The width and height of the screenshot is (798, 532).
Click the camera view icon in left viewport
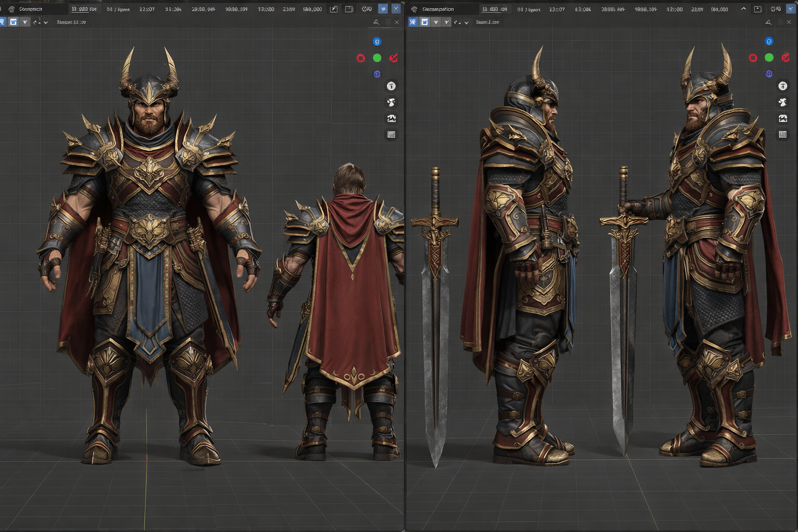[x=391, y=118]
